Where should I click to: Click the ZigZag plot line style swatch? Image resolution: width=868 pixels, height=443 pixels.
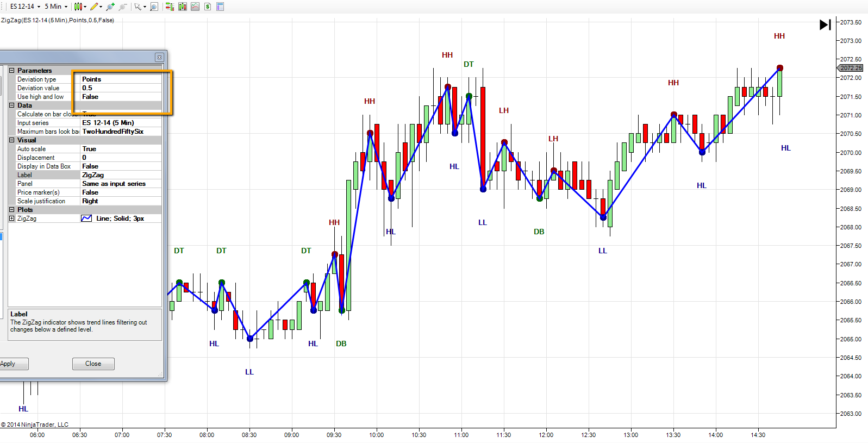[86, 219]
